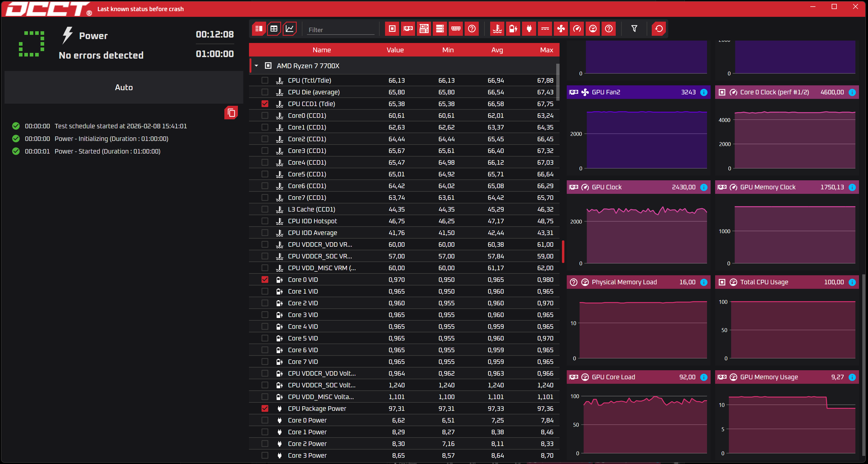Focus the Filter text field
868x464 pixels.
tap(340, 30)
